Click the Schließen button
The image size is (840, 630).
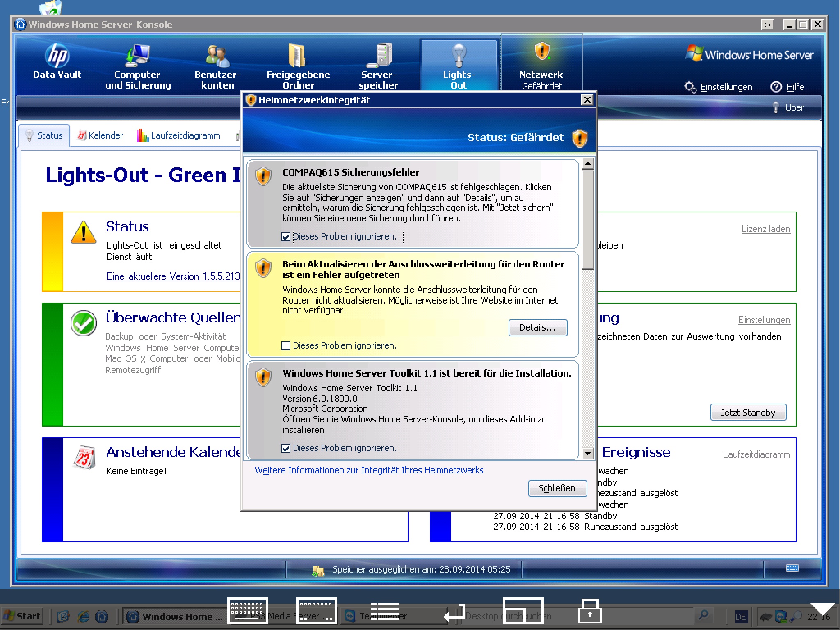[x=557, y=488]
